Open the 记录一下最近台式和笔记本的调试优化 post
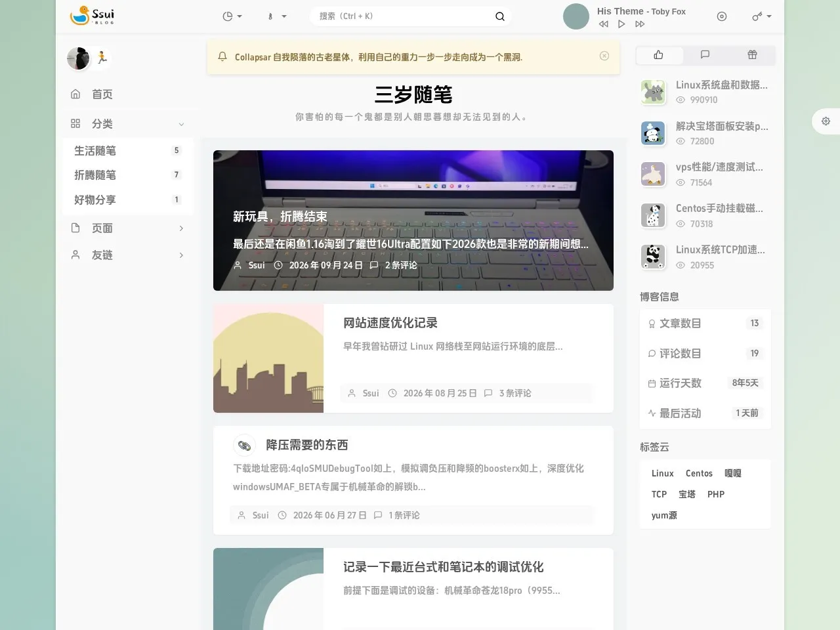 pyautogui.click(x=444, y=567)
